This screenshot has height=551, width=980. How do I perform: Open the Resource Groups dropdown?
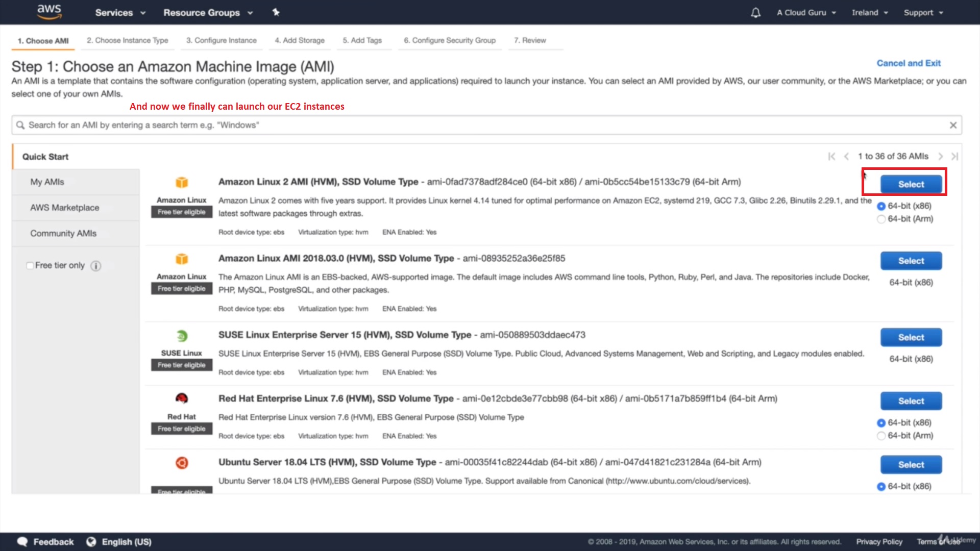coord(208,13)
